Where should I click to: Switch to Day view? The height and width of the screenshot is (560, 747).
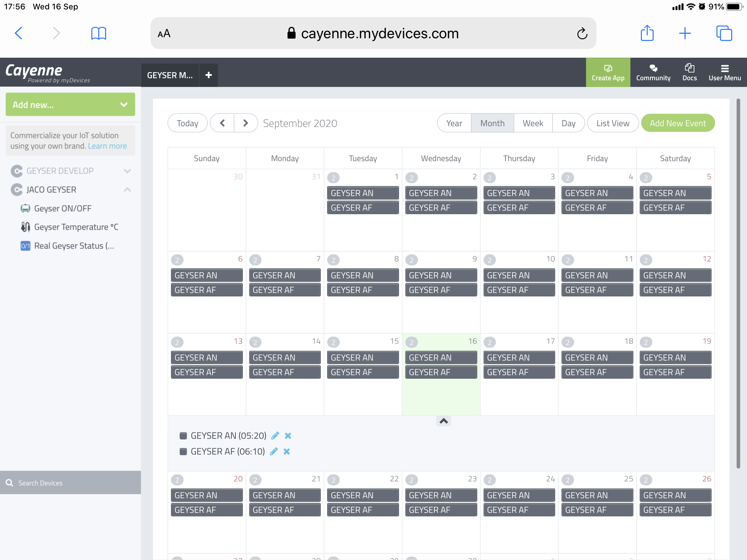[x=568, y=123]
